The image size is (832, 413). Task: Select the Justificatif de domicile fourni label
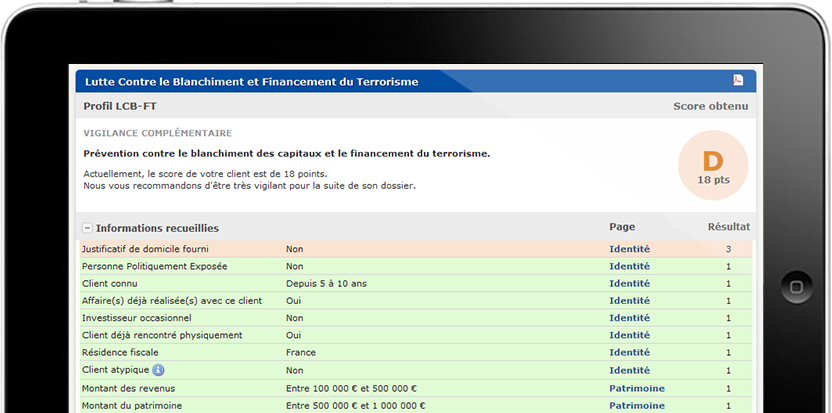coord(145,249)
